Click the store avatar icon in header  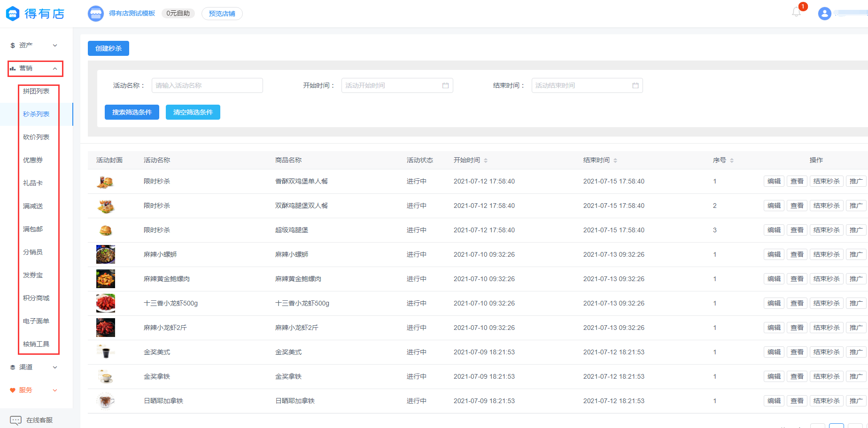(96, 14)
